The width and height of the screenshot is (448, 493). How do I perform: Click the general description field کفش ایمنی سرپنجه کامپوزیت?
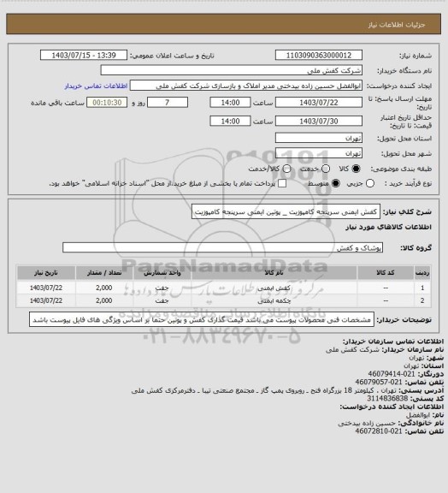pyautogui.click(x=286, y=211)
